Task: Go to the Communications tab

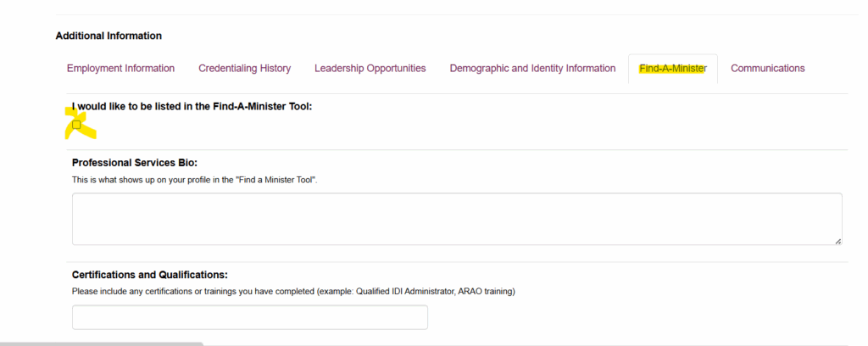Action: point(767,69)
